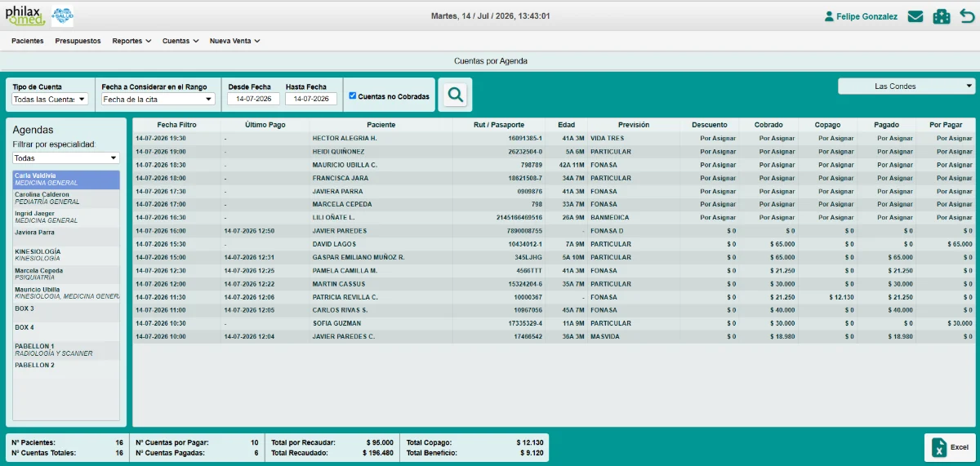Open the especialidad filter dropdown Todas
Image resolution: width=980 pixels, height=466 pixels.
click(66, 158)
